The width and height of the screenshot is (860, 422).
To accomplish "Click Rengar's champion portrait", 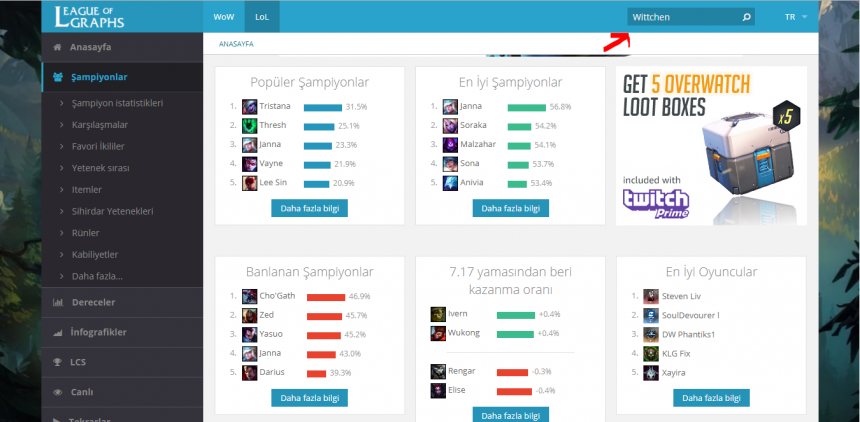I will 438,372.
